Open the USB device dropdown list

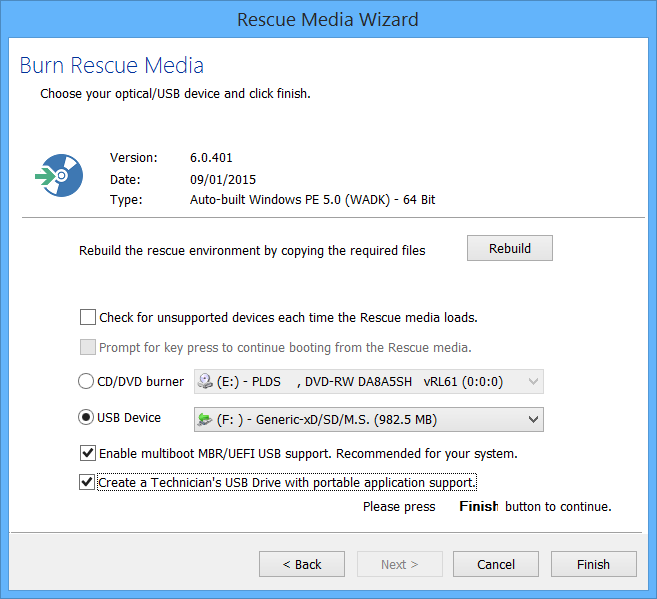pyautogui.click(x=368, y=419)
